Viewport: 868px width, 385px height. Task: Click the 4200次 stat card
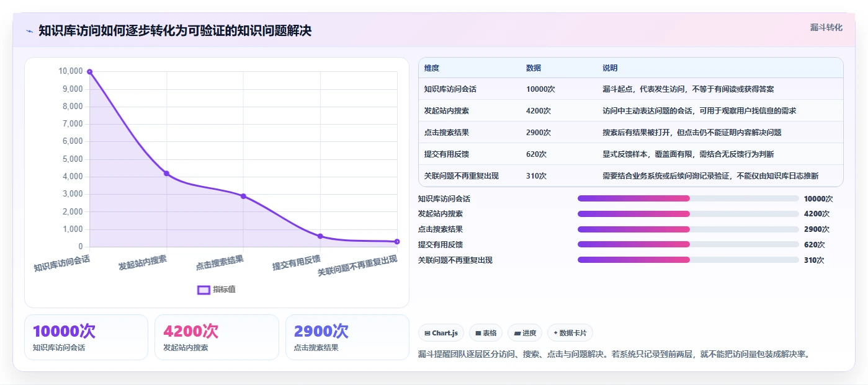(x=217, y=337)
